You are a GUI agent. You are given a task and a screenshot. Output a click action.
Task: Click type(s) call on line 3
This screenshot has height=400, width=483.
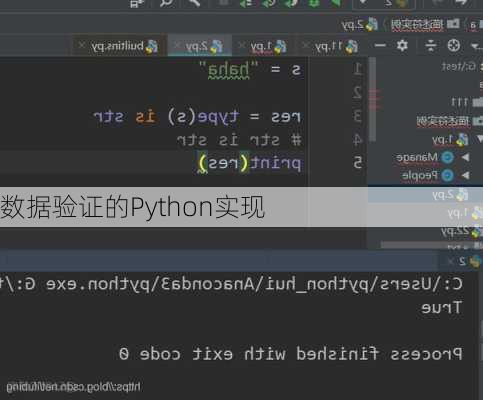pyautogui.click(x=203, y=117)
